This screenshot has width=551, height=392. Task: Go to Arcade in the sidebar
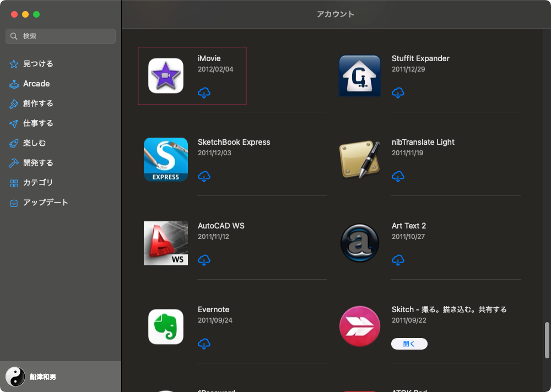(x=36, y=84)
